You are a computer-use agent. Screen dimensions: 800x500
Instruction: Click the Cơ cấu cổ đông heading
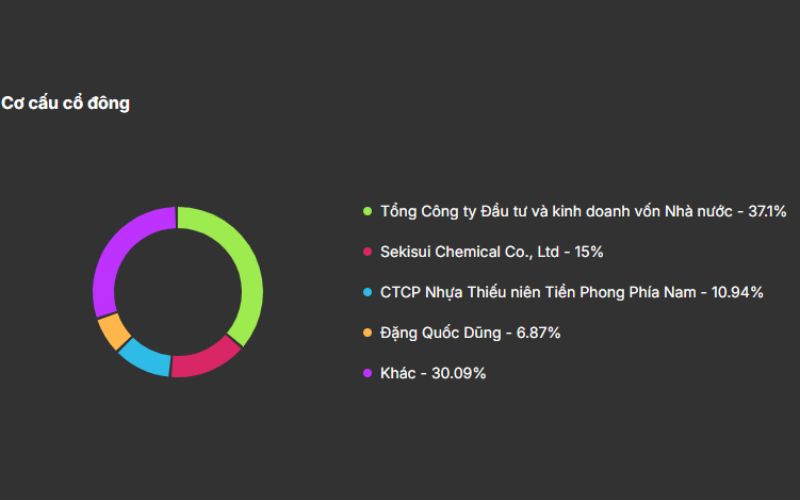(65, 103)
